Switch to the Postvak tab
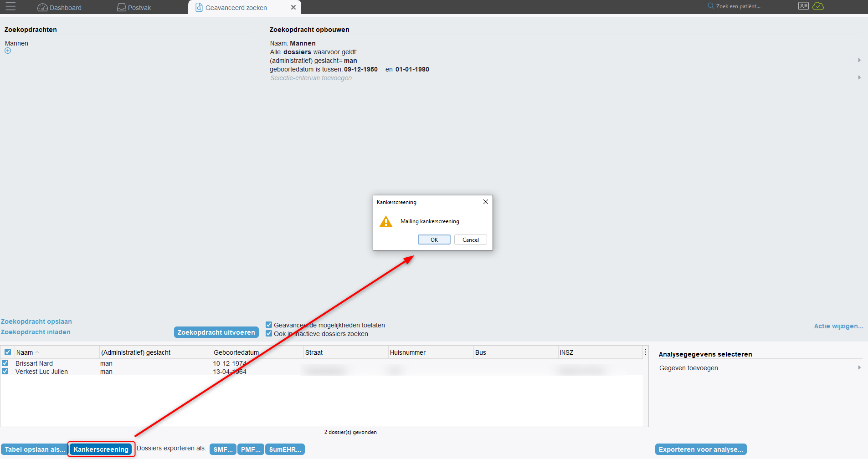Viewport: 868px width, 459px height. click(x=134, y=7)
